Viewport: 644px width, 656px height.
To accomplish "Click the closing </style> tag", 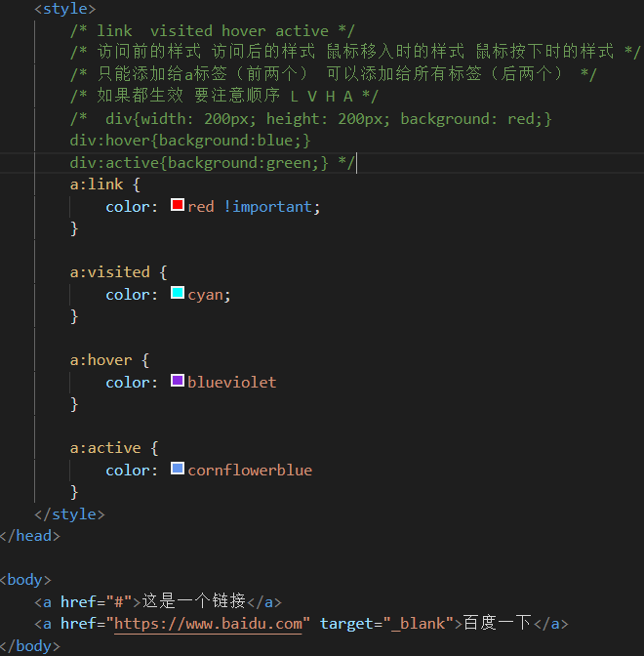I will click(x=70, y=514).
